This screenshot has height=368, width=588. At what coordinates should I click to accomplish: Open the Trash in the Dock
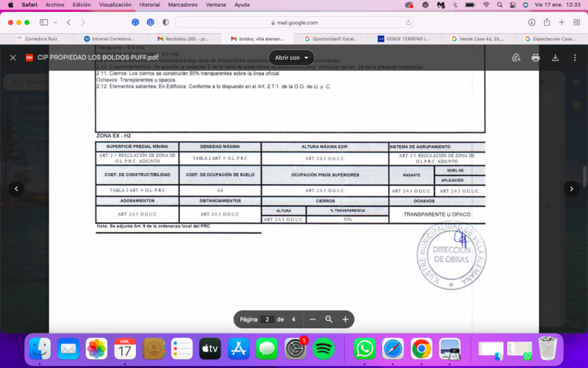[x=548, y=349]
